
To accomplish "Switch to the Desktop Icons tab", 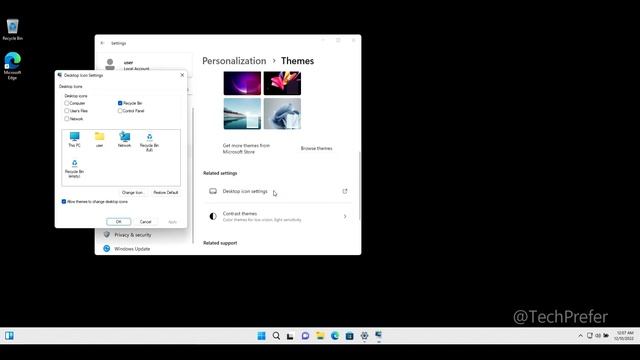I will point(71,87).
